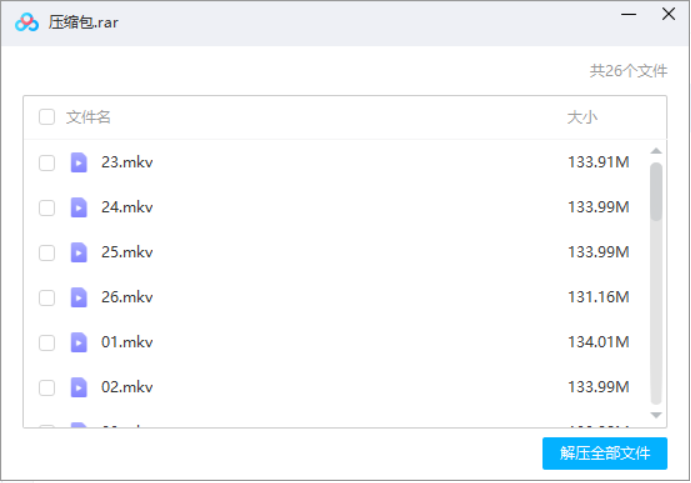This screenshot has width=691, height=483.
Task: Click the video file icon for 02.mkv
Action: point(79,388)
